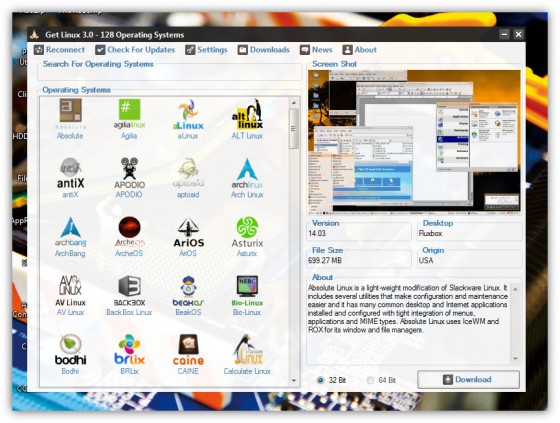Click the About text scroll up arrow
This screenshot has width=560, height=423.
pyautogui.click(x=515, y=289)
